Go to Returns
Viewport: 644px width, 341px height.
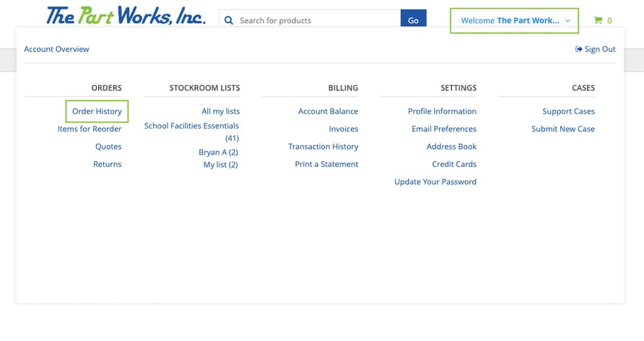point(107,164)
